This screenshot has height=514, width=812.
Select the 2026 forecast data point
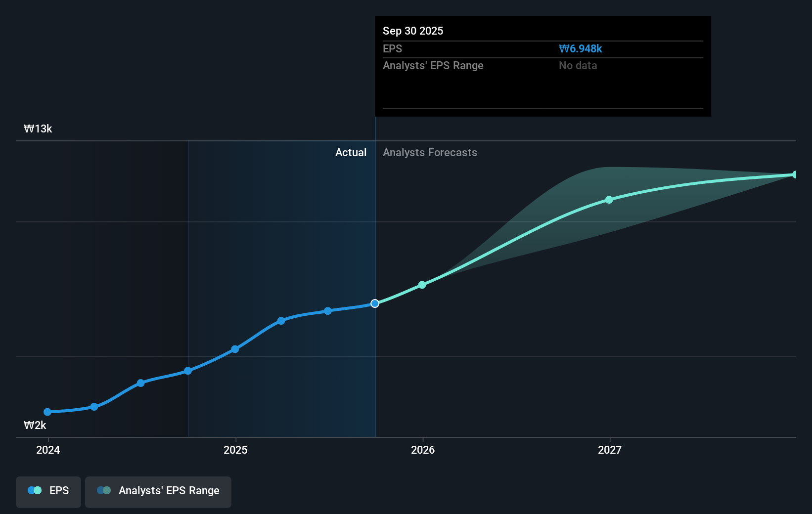click(422, 285)
